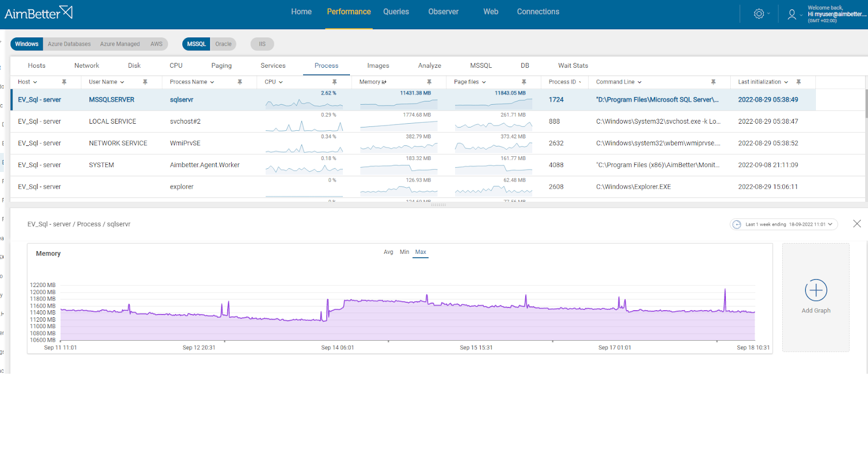Switch to the Network tab
This screenshot has width=868, height=460.
point(87,66)
